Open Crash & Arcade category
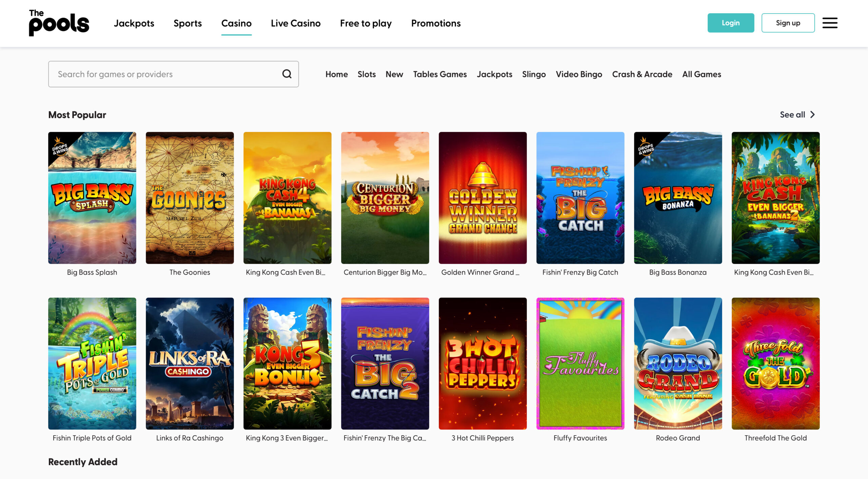868x479 pixels. click(642, 74)
